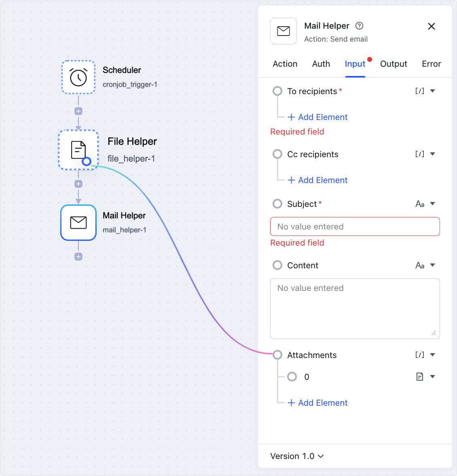Expand the To recipients type dropdown arrow
The width and height of the screenshot is (457, 476).
pos(433,91)
